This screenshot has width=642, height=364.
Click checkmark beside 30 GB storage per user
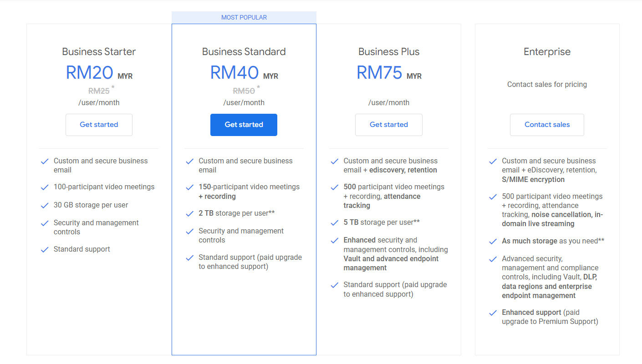click(45, 205)
